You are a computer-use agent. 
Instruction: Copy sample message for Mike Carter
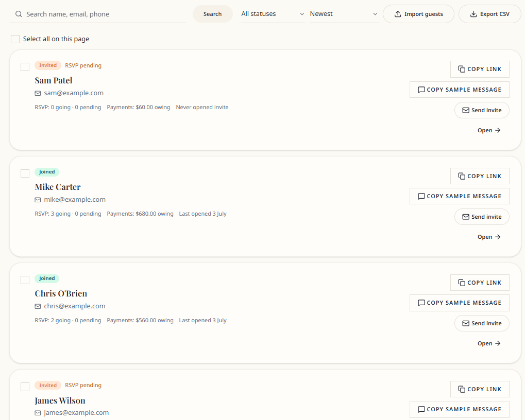pos(460,196)
